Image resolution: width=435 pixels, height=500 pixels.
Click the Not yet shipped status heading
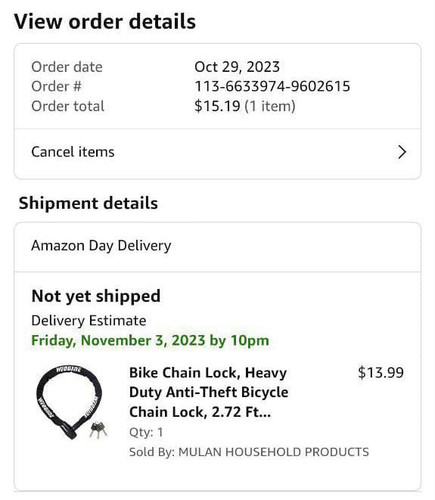[96, 296]
